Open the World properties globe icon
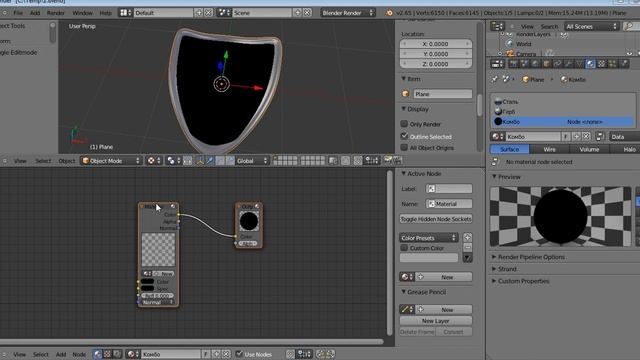 pyautogui.click(x=536, y=64)
